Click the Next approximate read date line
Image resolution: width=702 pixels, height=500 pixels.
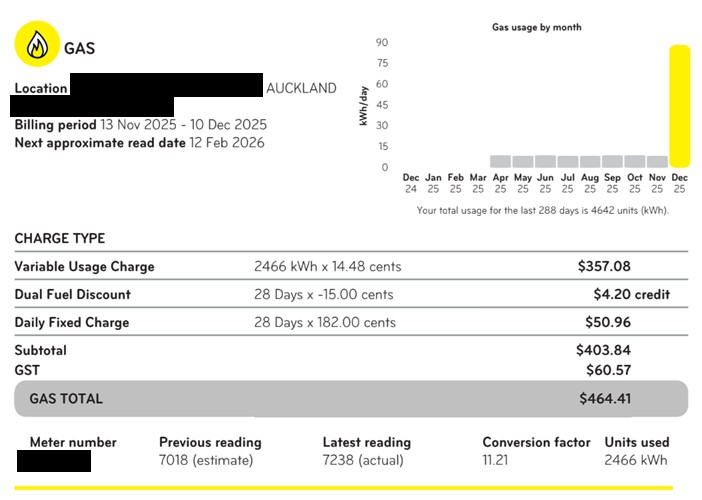click(139, 143)
